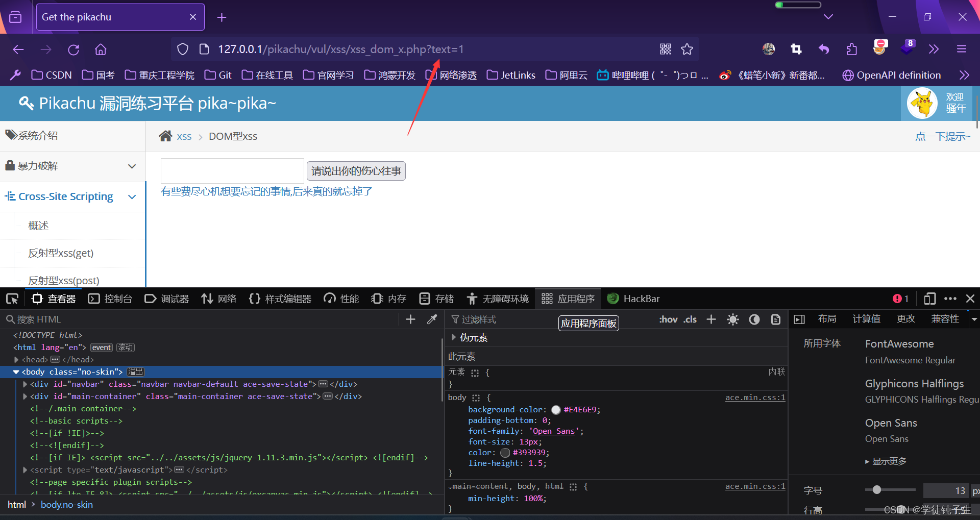Click the text input on the page
This screenshot has width=980, height=520.
point(232,170)
